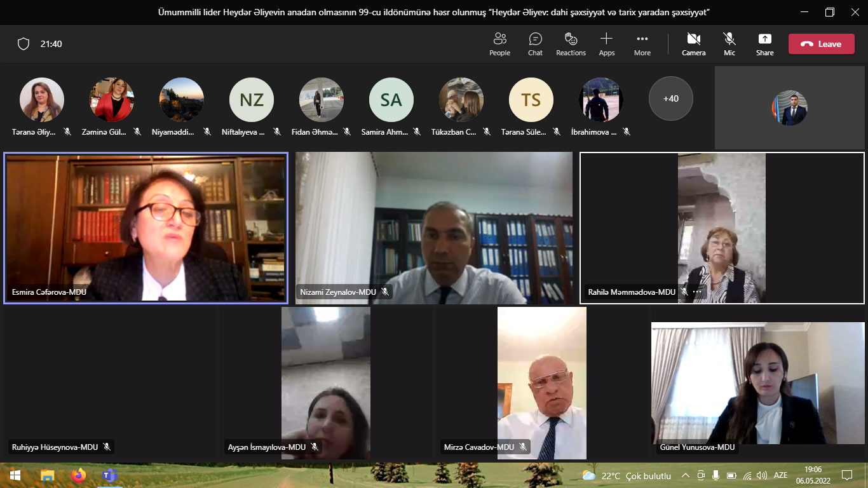Open the meeting Chat
This screenshot has width=868, height=488.
535,44
